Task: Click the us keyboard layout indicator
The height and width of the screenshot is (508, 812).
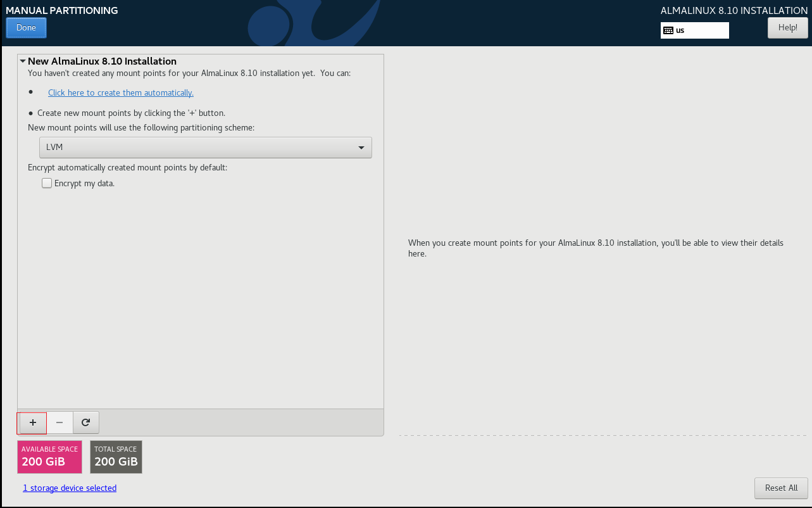Action: tap(694, 30)
